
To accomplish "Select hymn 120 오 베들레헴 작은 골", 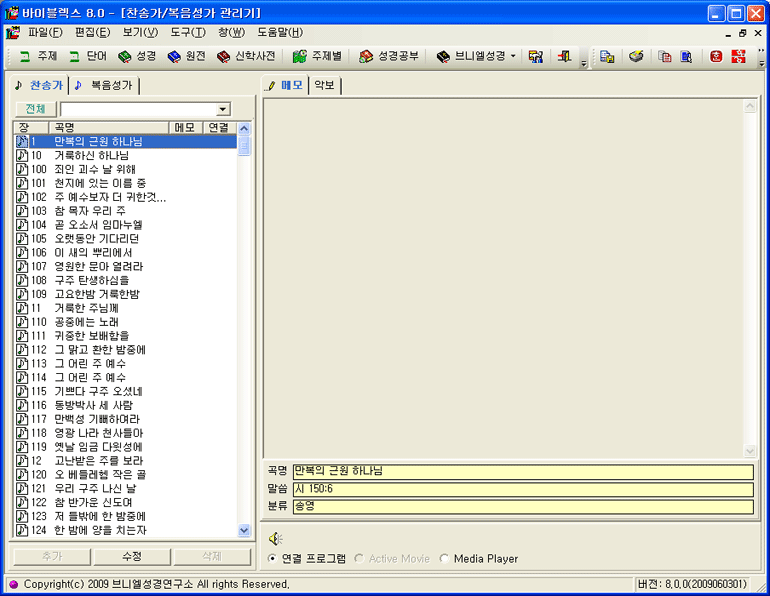I will (x=126, y=474).
